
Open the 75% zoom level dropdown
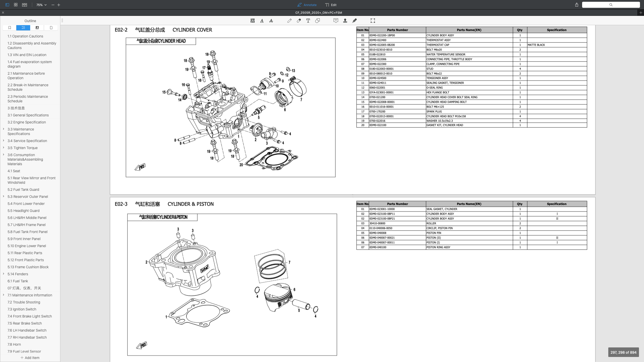[41, 5]
